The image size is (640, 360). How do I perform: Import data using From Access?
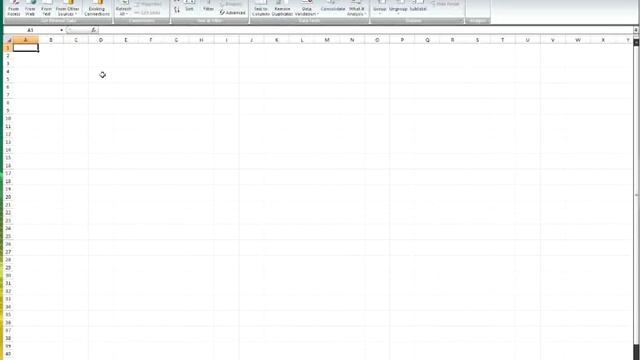14,9
